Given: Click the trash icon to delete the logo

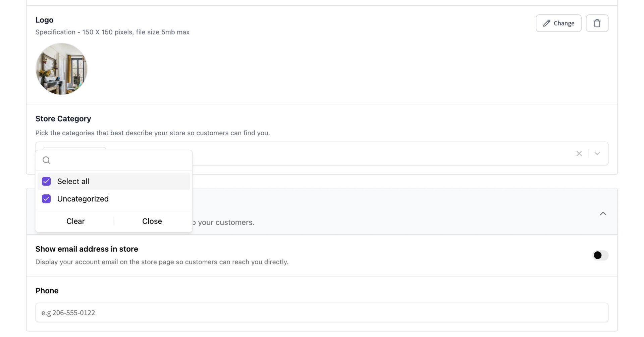Looking at the screenshot, I should pyautogui.click(x=597, y=23).
